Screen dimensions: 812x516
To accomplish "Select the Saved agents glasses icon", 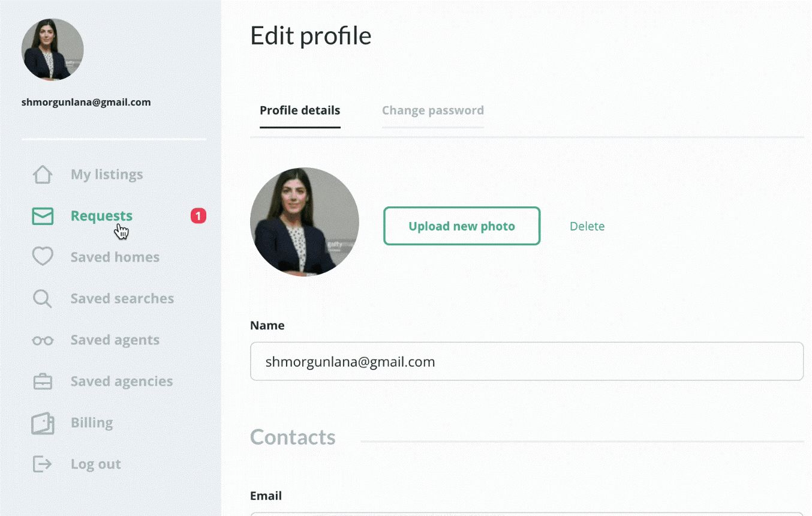I will click(42, 340).
